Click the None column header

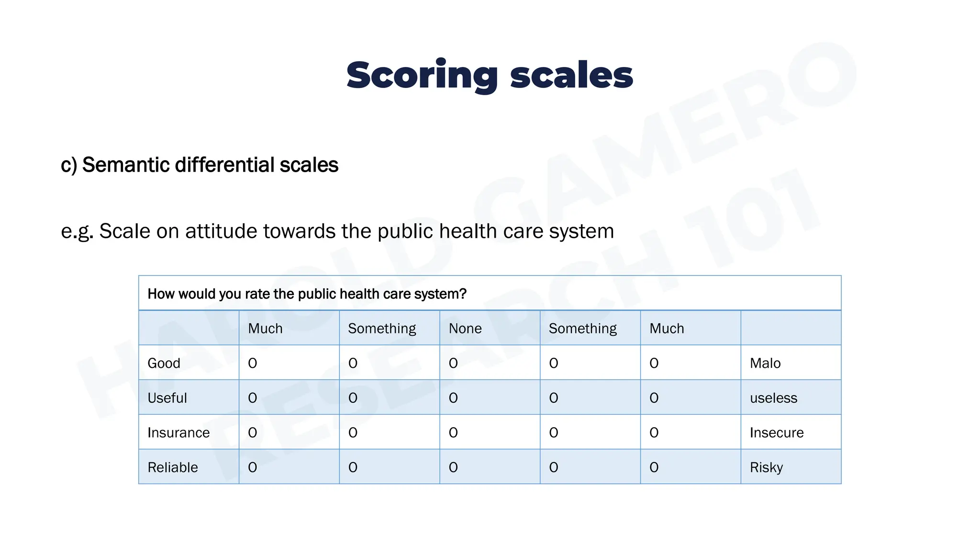point(465,329)
